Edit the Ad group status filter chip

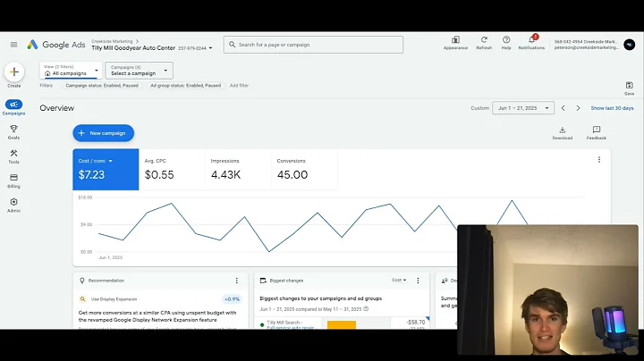pyautogui.click(x=186, y=85)
